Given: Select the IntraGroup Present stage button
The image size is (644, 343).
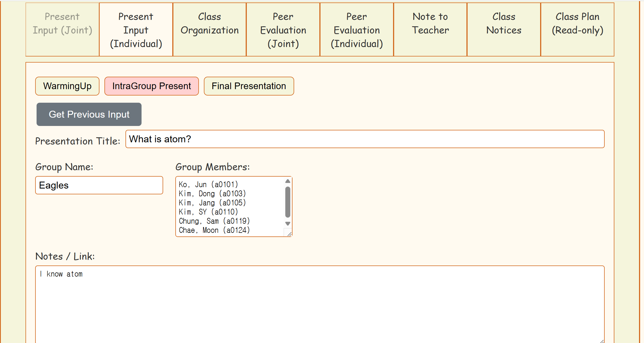Looking at the screenshot, I should pos(152,86).
